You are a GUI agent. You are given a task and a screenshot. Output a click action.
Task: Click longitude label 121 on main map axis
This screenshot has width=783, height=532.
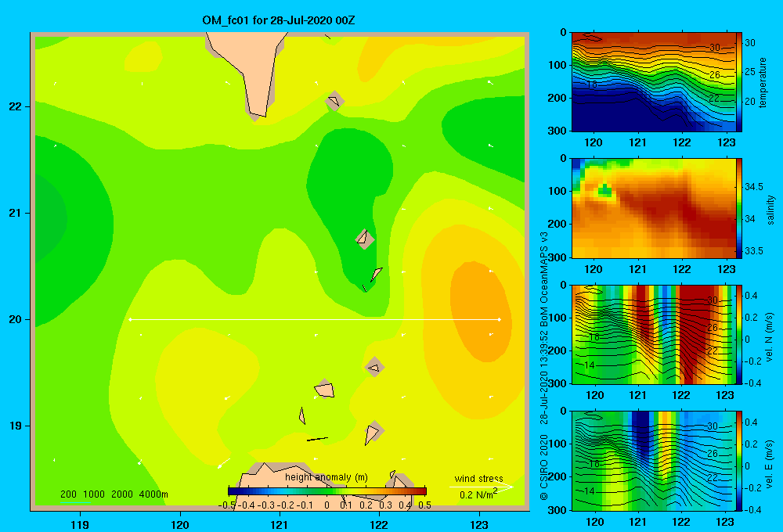tap(280, 524)
